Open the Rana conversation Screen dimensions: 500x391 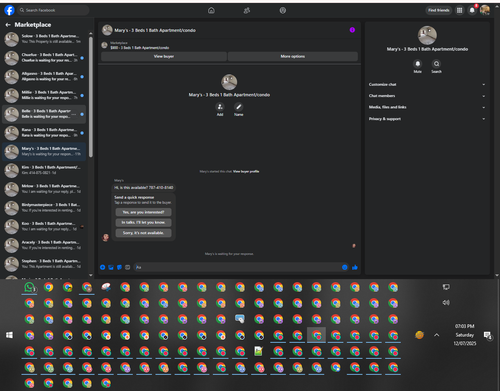(44, 133)
